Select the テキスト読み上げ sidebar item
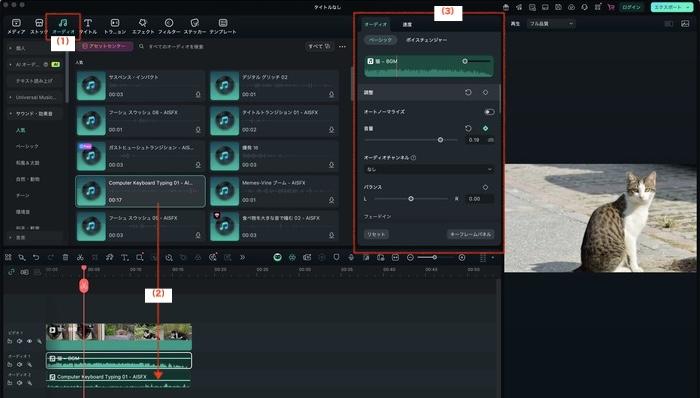This screenshot has height=398, width=700. coord(34,81)
